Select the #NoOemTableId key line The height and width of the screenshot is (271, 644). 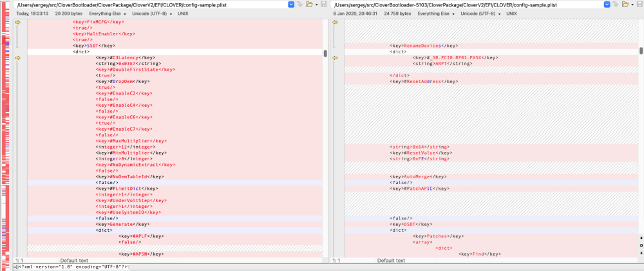(x=130, y=177)
